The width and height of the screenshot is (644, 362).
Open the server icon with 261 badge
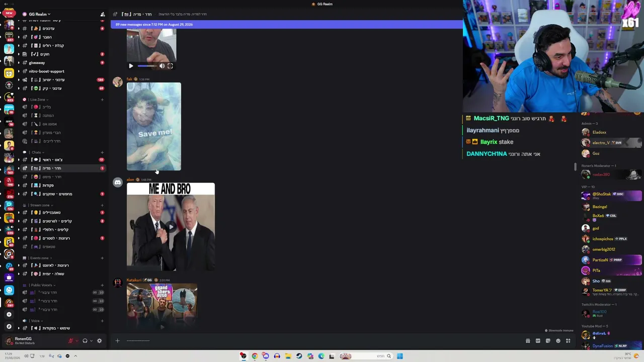9,303
